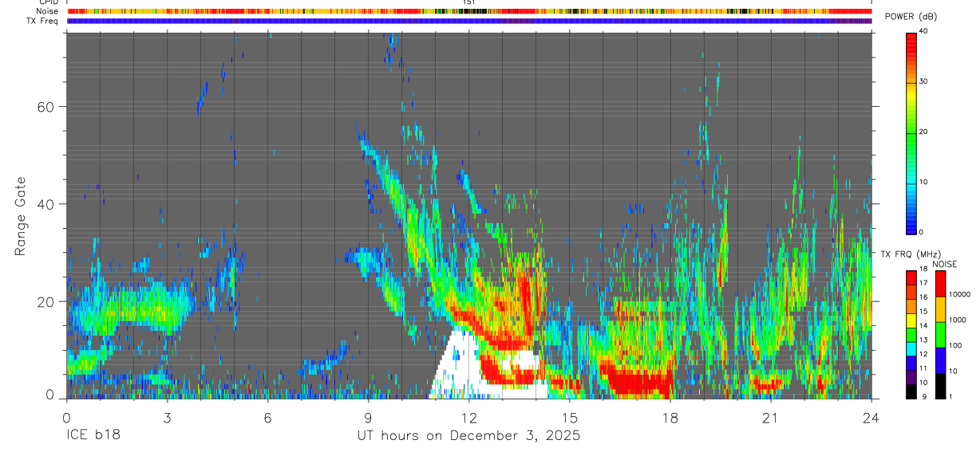Click the 12 tick on the UT hours axis
980x452 pixels.
pos(468,418)
